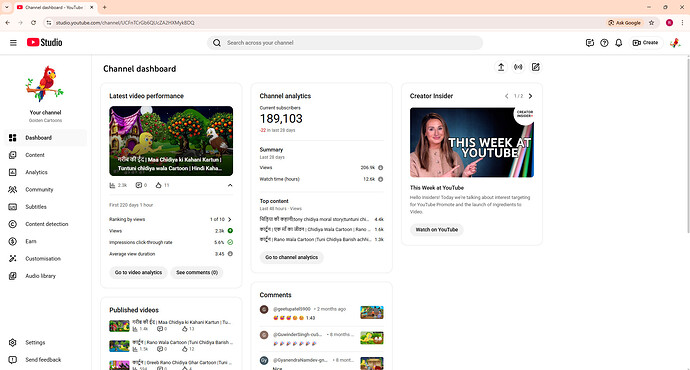Collapse latest video performance details chevron

[230, 185]
